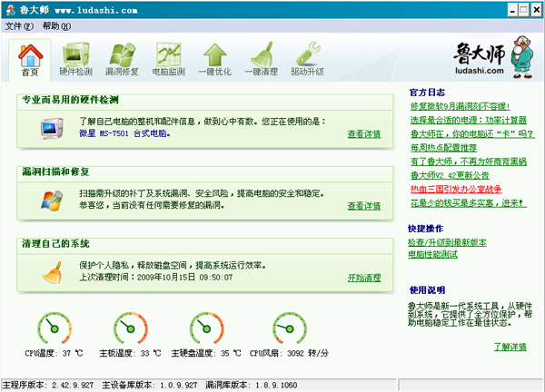Open 有了鲁大师,不再为奸商背黑锅 link
This screenshot has height=392, width=545.
click(x=469, y=162)
